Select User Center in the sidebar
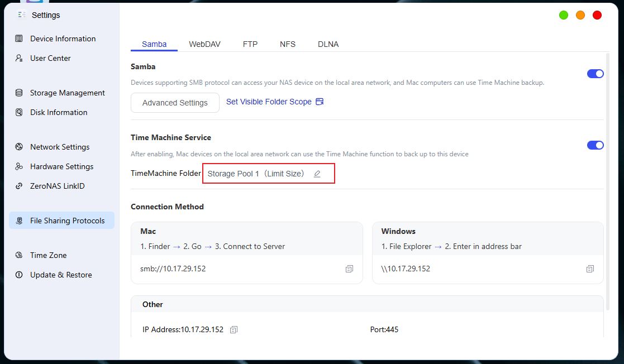 click(x=61, y=58)
